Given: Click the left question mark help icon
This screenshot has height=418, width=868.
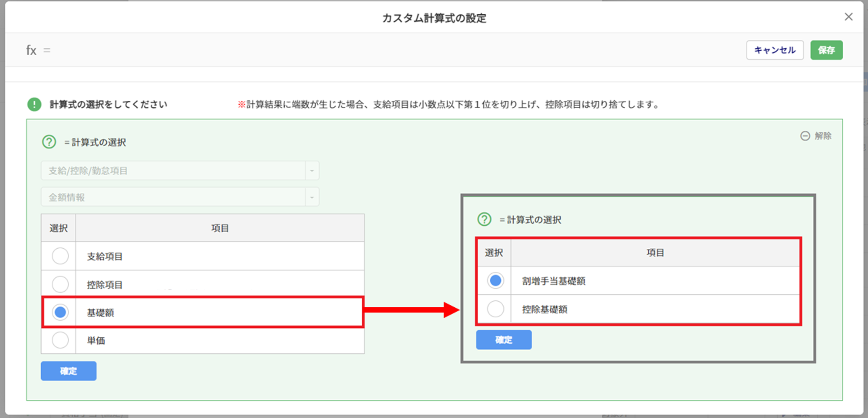Looking at the screenshot, I should (x=49, y=142).
